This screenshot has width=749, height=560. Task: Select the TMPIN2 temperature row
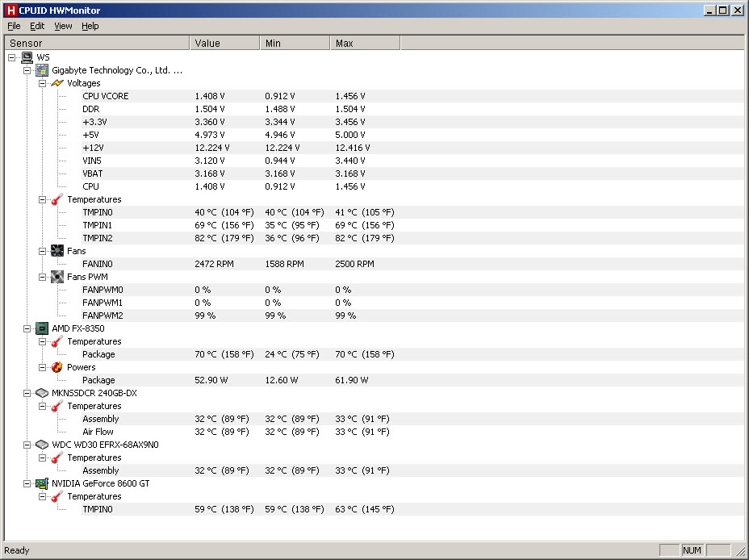412,238
